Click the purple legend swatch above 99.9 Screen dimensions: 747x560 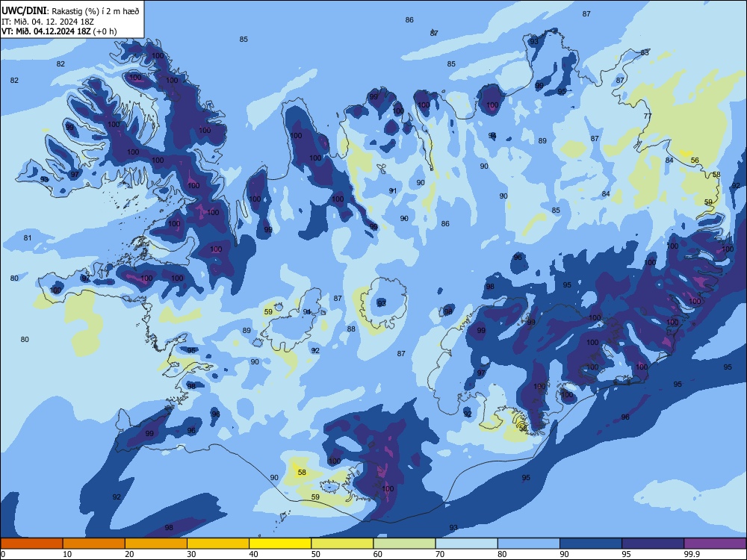click(x=715, y=544)
